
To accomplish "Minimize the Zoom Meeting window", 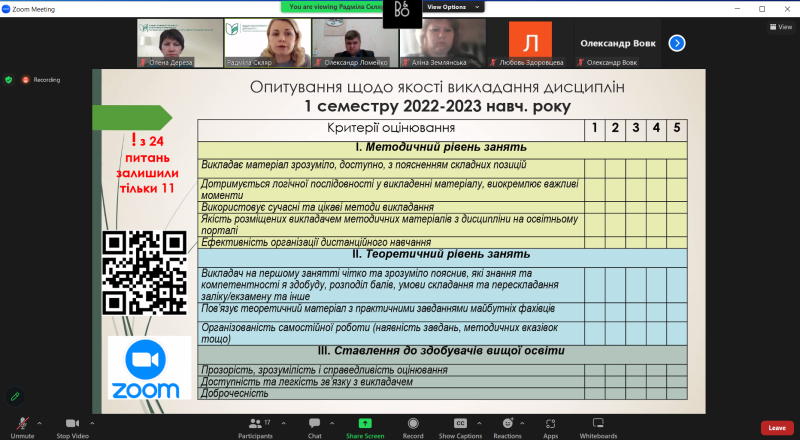I will tap(737, 9).
